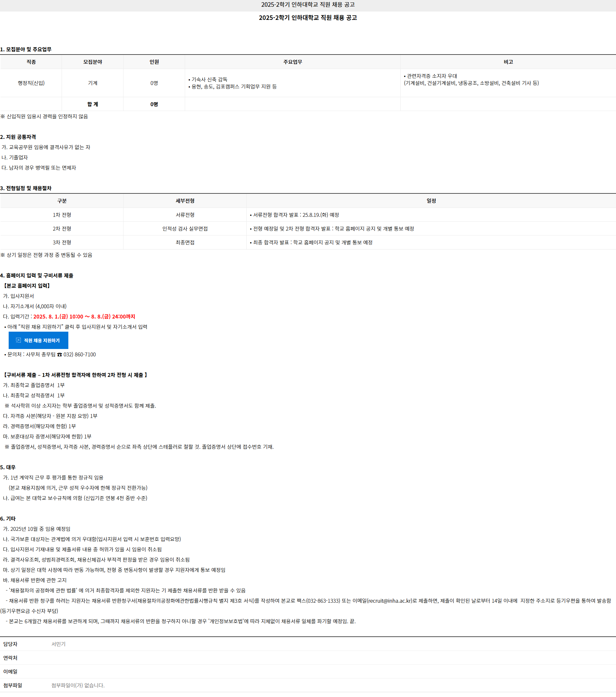Image resolution: width=616 pixels, height=697 pixels.
Task: Click the '행정직(신입)' table cell
Action: pos(31,83)
